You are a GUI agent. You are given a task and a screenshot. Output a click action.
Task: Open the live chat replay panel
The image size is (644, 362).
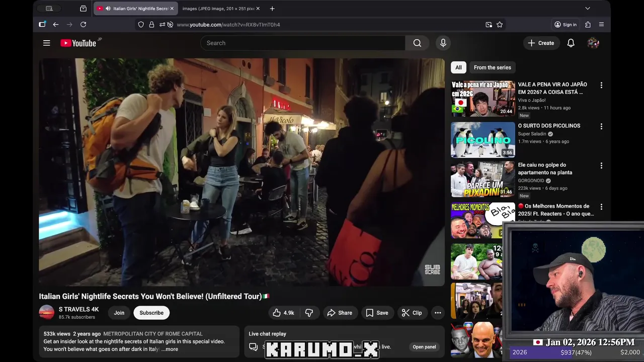click(x=424, y=347)
